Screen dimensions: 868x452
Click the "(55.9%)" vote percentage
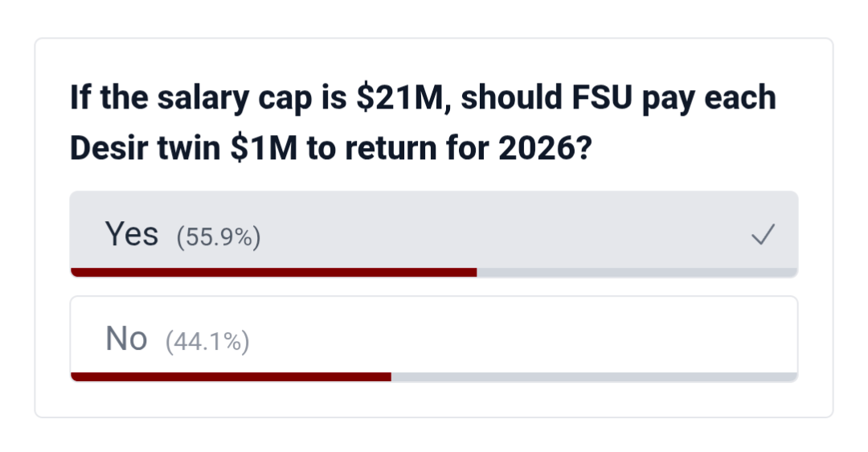pyautogui.click(x=219, y=237)
